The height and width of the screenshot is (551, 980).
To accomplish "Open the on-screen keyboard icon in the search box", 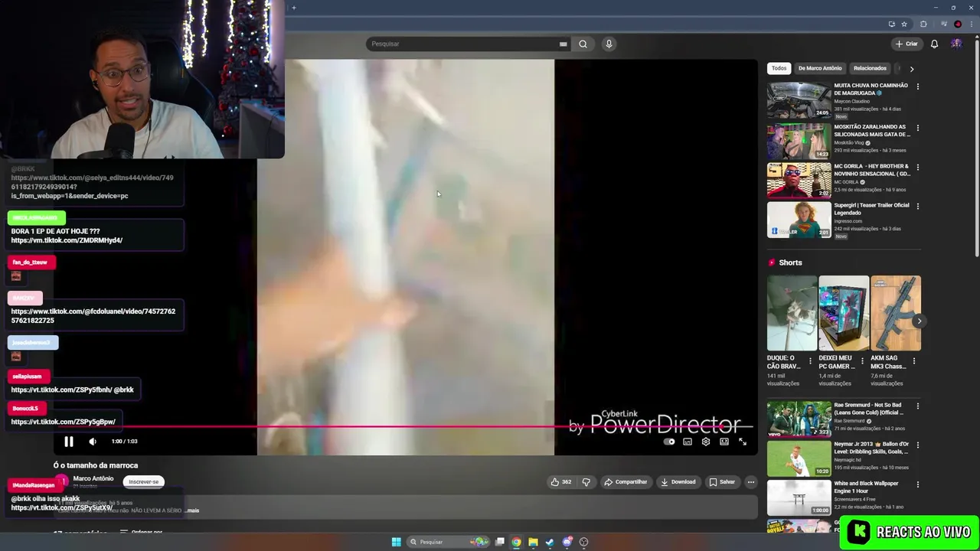I will click(563, 44).
